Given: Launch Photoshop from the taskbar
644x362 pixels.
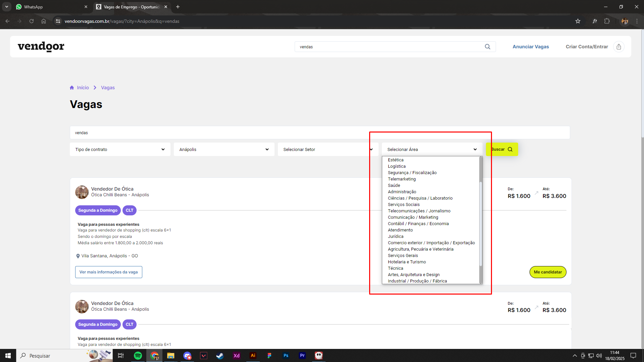Looking at the screenshot, I should pyautogui.click(x=286, y=356).
